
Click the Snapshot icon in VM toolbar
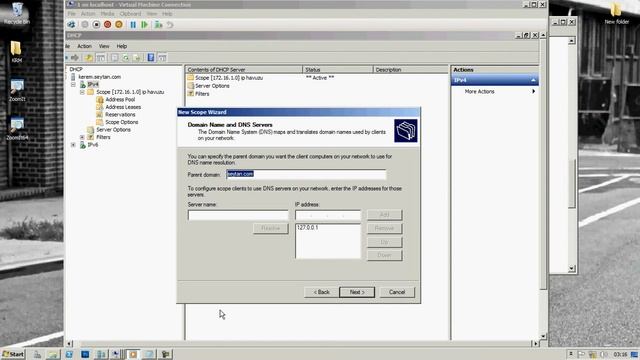pyautogui.click(x=158, y=24)
